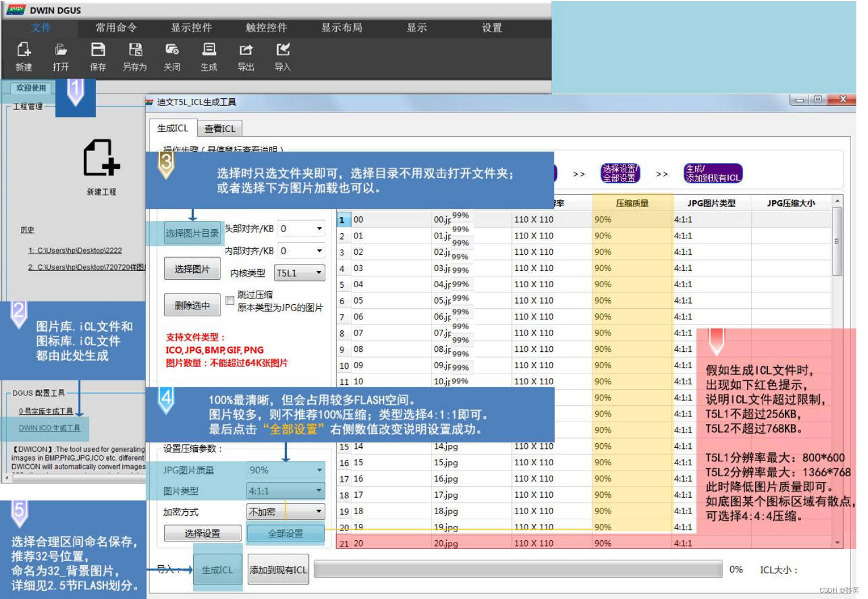The width and height of the screenshot is (868, 599).
Task: Click the 生成 (Generate) toolbar icon
Action: click(209, 56)
